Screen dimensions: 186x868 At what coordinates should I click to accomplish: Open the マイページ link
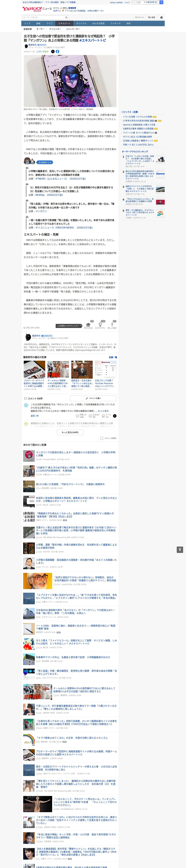[139, 18]
